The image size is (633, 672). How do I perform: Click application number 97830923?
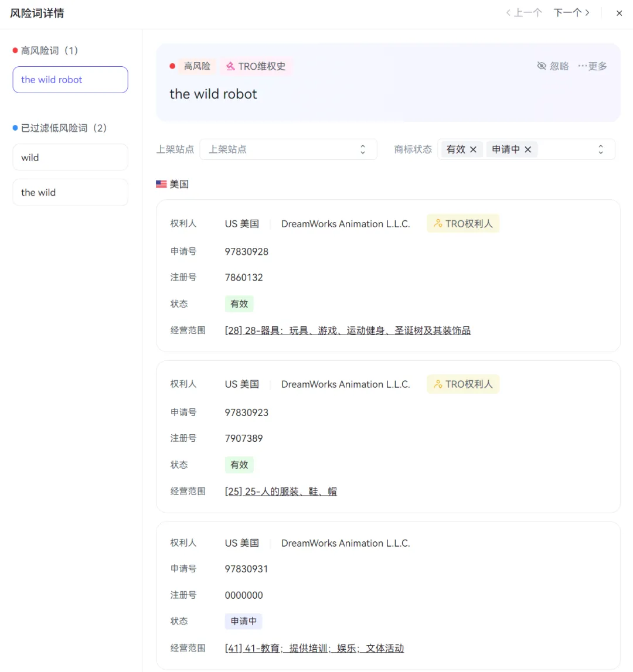[247, 412]
